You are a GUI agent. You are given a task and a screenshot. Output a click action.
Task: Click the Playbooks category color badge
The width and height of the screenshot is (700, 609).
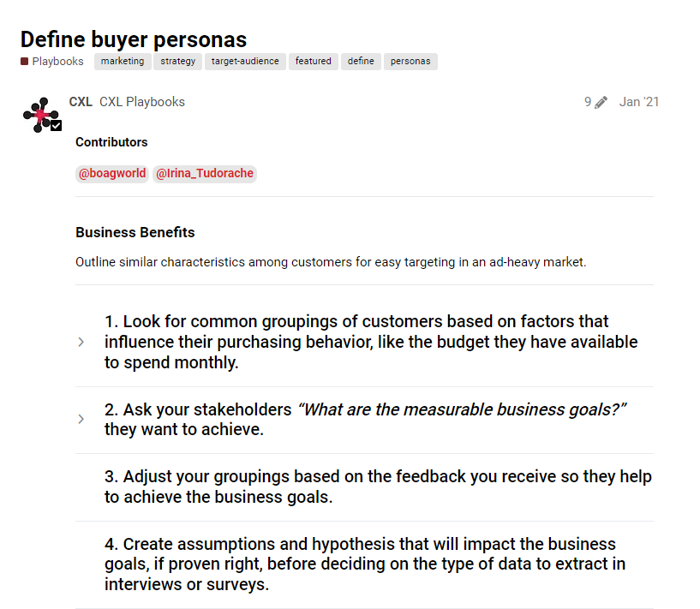pyautogui.click(x=25, y=62)
